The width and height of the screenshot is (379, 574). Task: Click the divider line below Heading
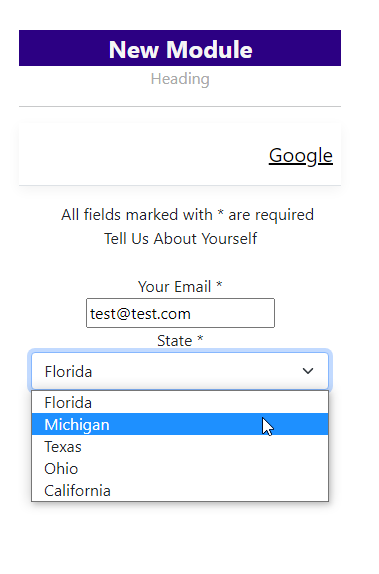(180, 107)
